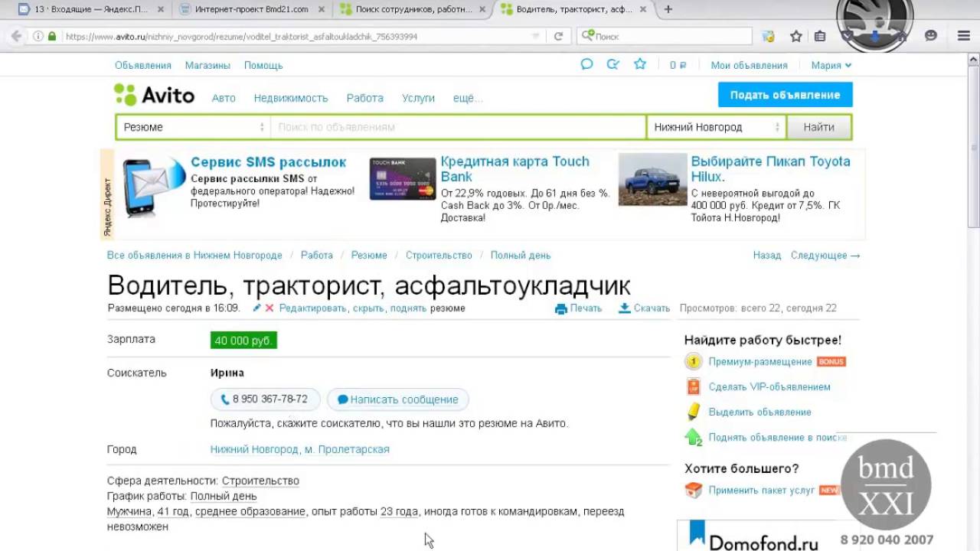The height and width of the screenshot is (551, 980).
Task: Switch to Интернет-проект Bmd21.com tab
Action: click(x=251, y=9)
